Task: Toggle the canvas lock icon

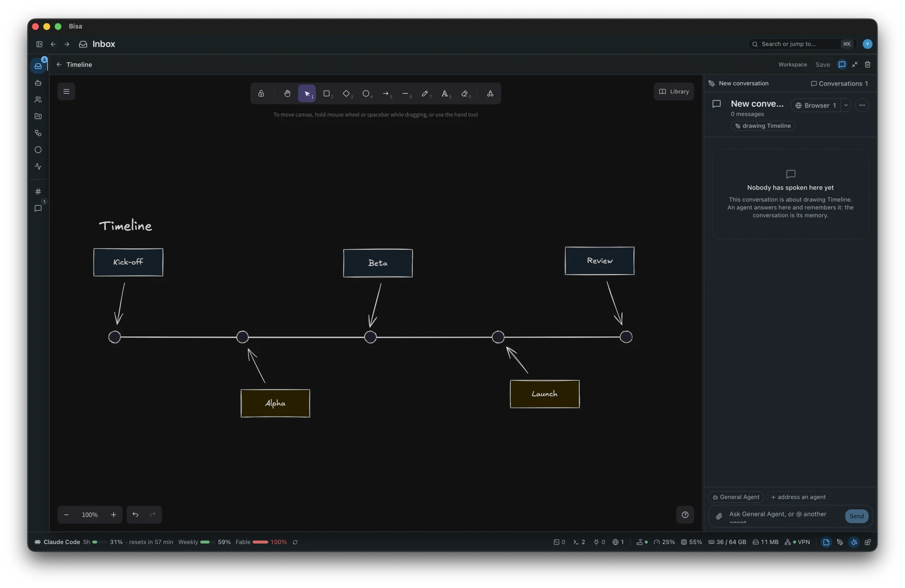Action: click(x=261, y=94)
